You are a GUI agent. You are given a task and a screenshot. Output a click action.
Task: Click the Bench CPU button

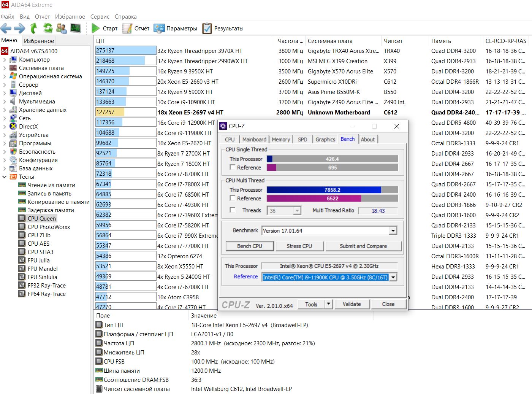tap(250, 246)
